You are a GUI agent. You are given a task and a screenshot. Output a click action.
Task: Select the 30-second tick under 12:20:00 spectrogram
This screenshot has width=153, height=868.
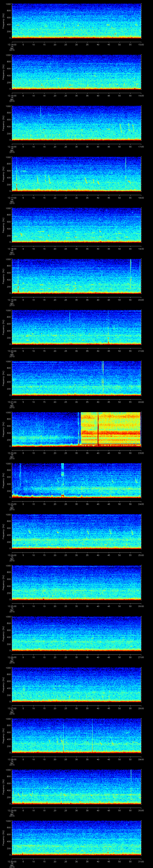pyautogui.click(x=76, y=351)
